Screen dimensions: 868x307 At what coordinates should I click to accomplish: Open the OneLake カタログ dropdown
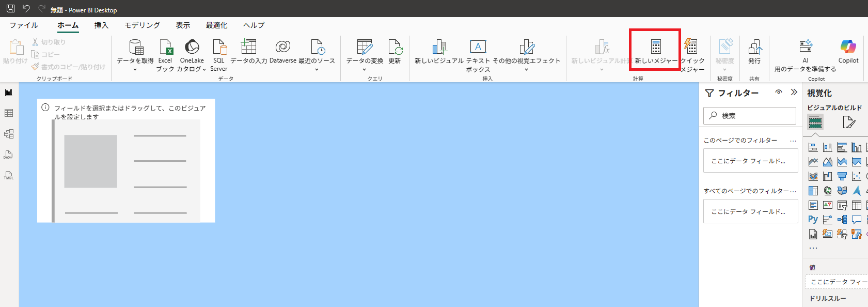(x=192, y=55)
